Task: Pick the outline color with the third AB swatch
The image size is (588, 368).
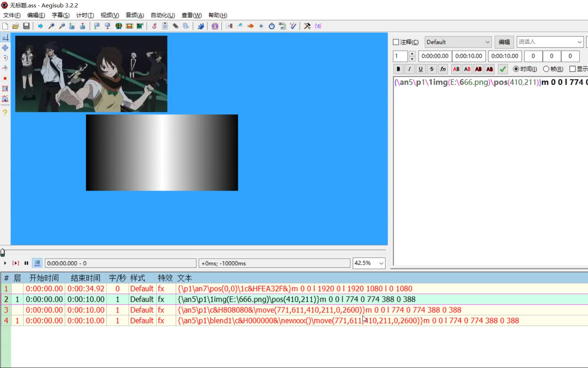Action: tap(479, 69)
